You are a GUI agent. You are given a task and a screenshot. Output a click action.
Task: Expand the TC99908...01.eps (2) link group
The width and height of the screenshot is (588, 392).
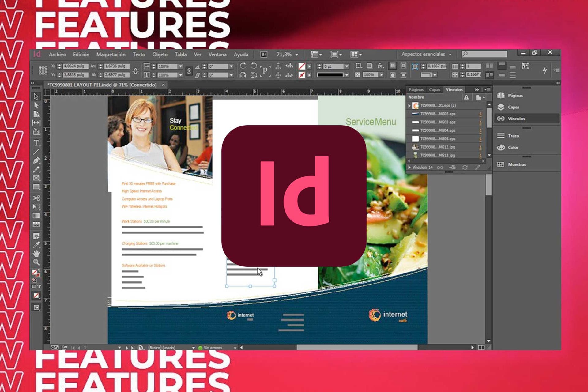(x=409, y=106)
